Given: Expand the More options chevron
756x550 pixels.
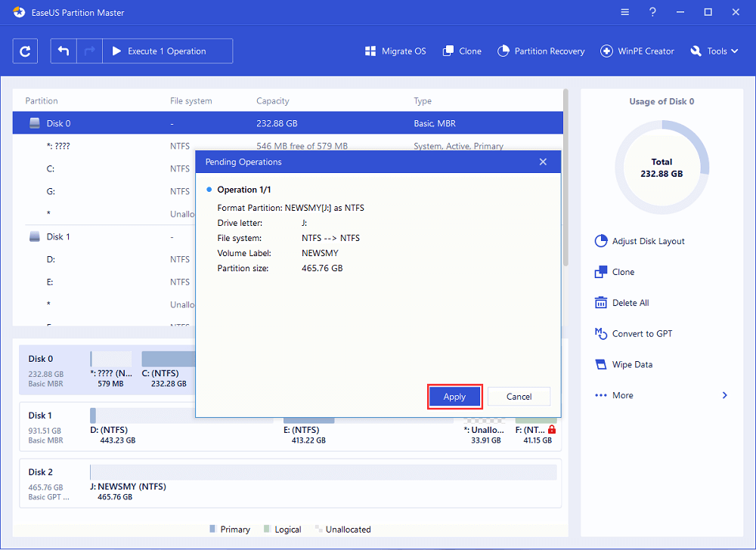Looking at the screenshot, I should click(725, 395).
